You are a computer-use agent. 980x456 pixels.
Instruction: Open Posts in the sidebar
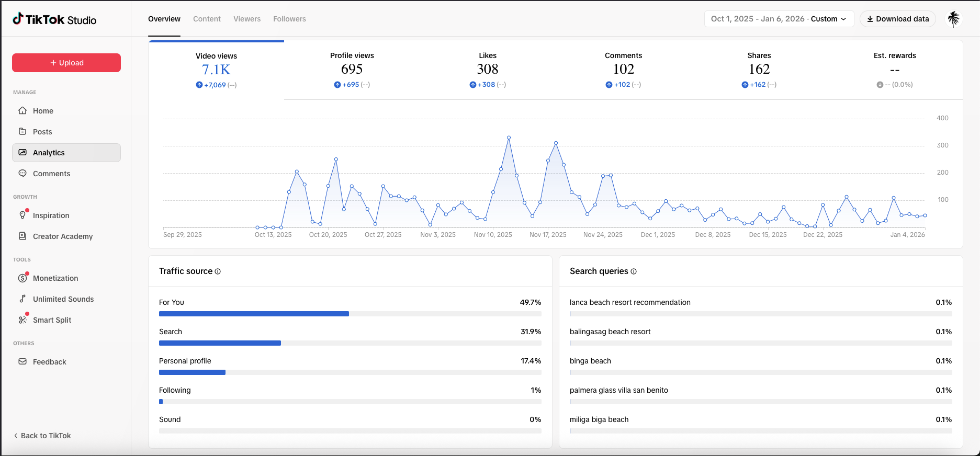tap(66, 132)
